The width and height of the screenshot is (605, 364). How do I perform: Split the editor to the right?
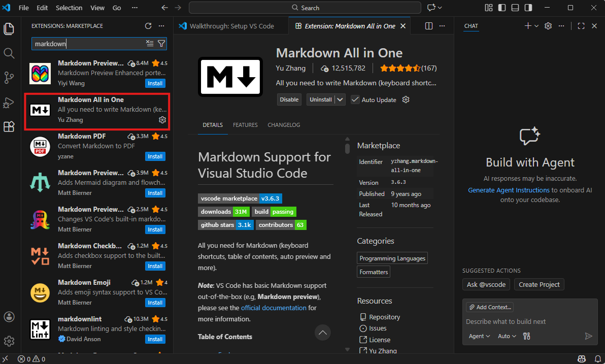pyautogui.click(x=429, y=26)
